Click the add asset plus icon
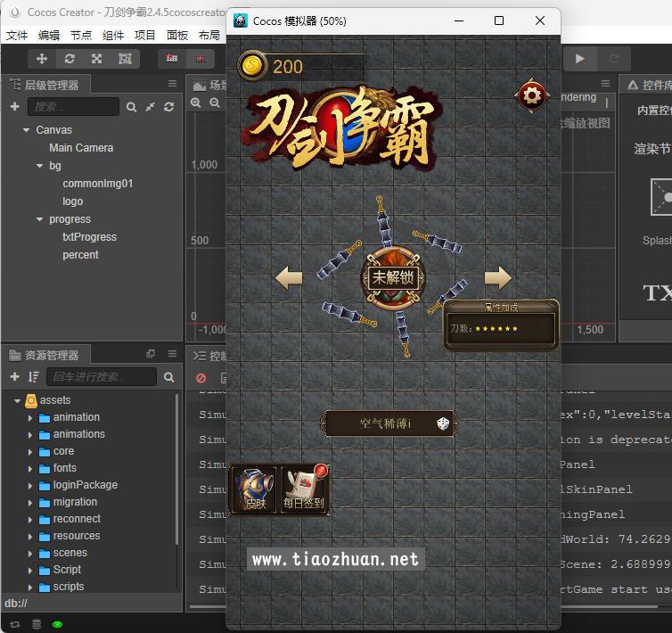 point(15,376)
